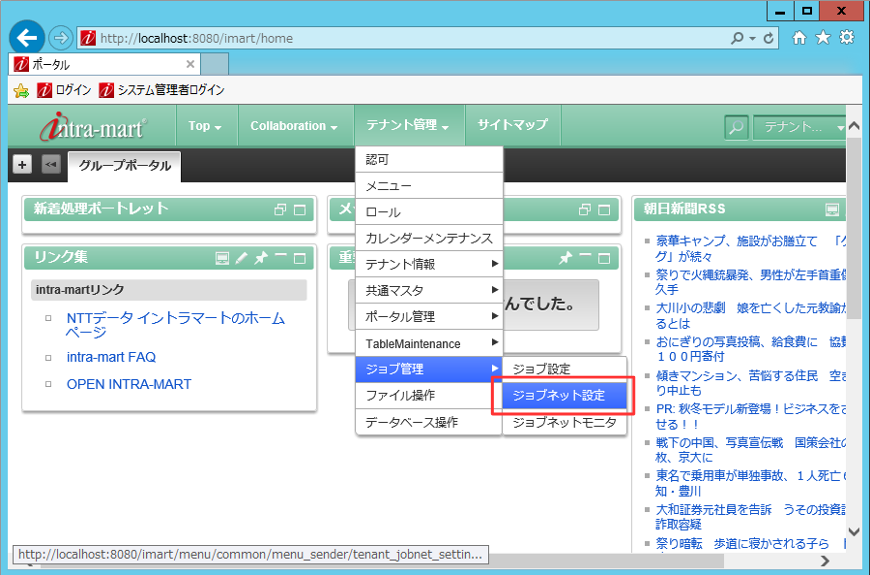Open サイトマップ in the navigation bar
This screenshot has height=575, width=870.
point(513,125)
